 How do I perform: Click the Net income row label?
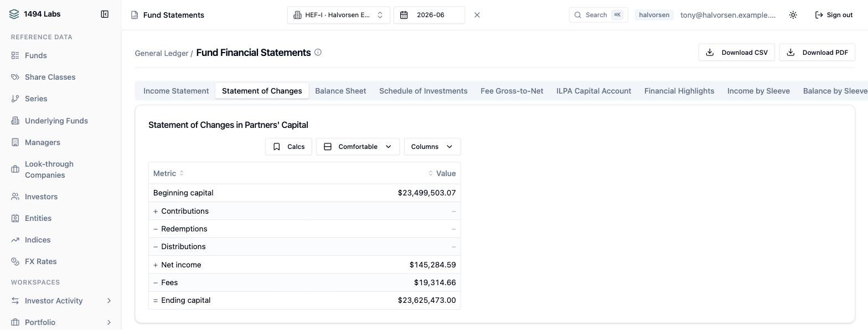coord(181,265)
